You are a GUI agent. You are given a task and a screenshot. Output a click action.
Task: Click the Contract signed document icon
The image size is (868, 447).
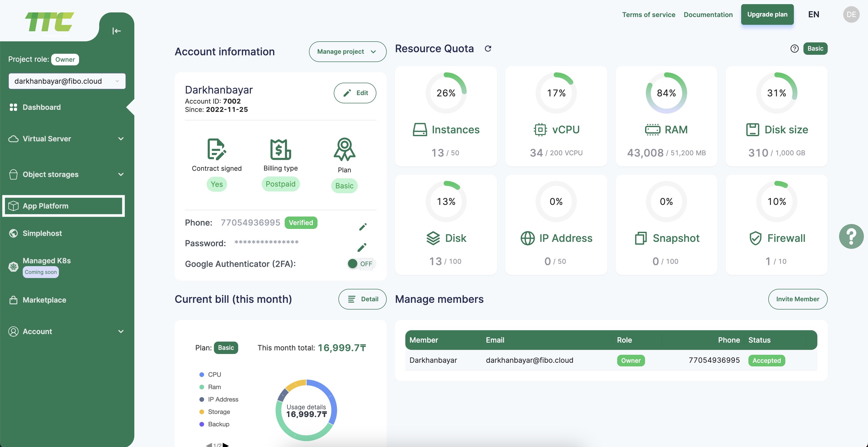216,149
